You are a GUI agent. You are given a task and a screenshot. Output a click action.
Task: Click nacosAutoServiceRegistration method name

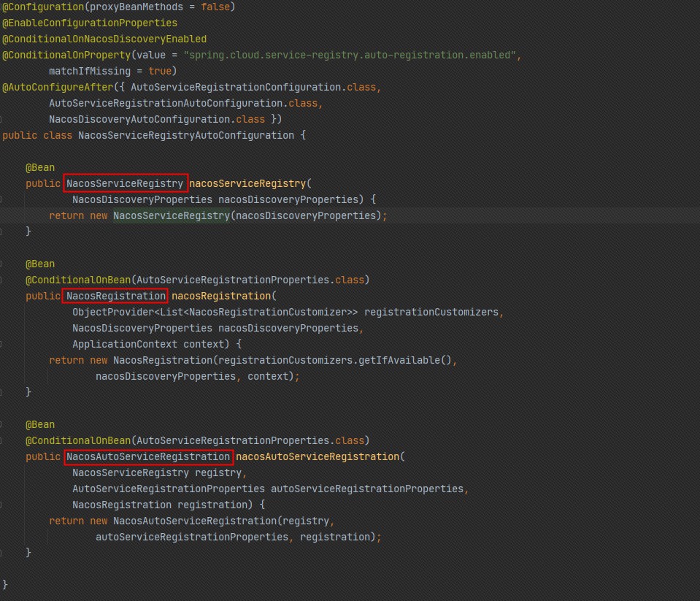tap(318, 457)
